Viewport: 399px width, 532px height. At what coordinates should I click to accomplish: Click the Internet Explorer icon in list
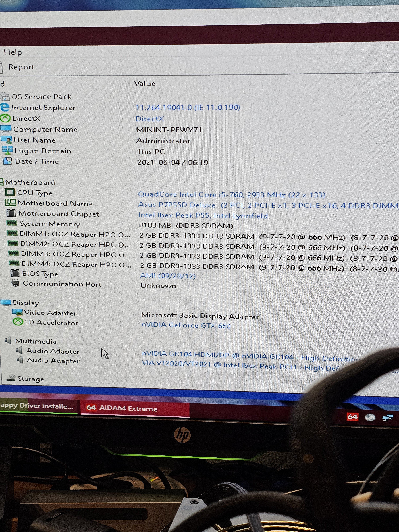pyautogui.click(x=5, y=107)
